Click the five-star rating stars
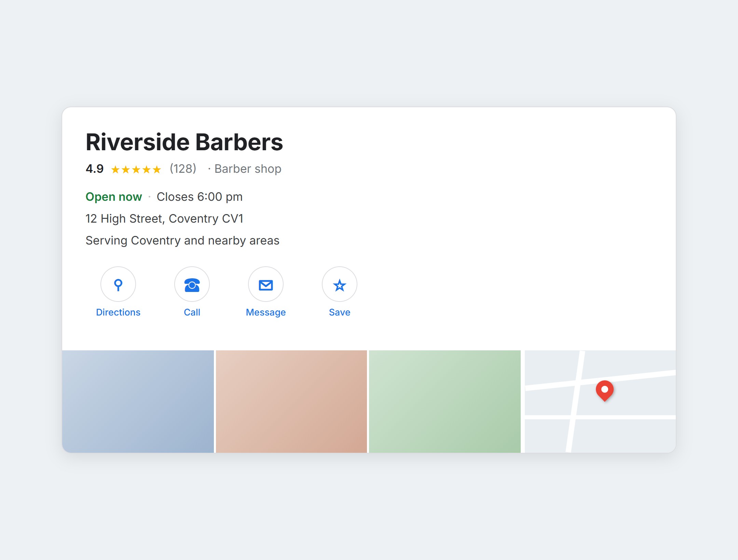The height and width of the screenshot is (560, 738). point(136,169)
